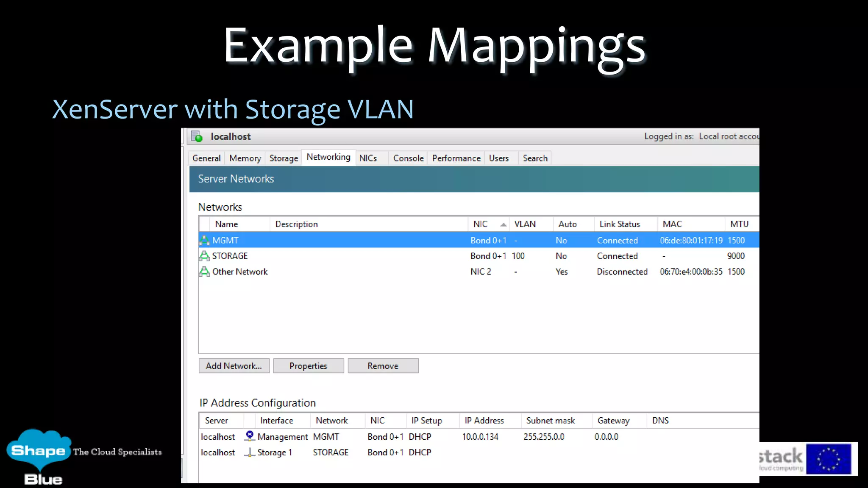Select the STORAGE network row
868x488 pixels.
tap(479, 256)
